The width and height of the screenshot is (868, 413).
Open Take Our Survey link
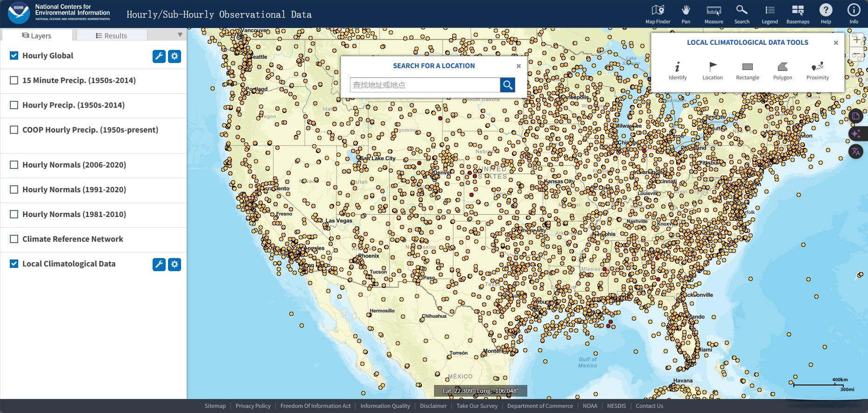(477, 406)
